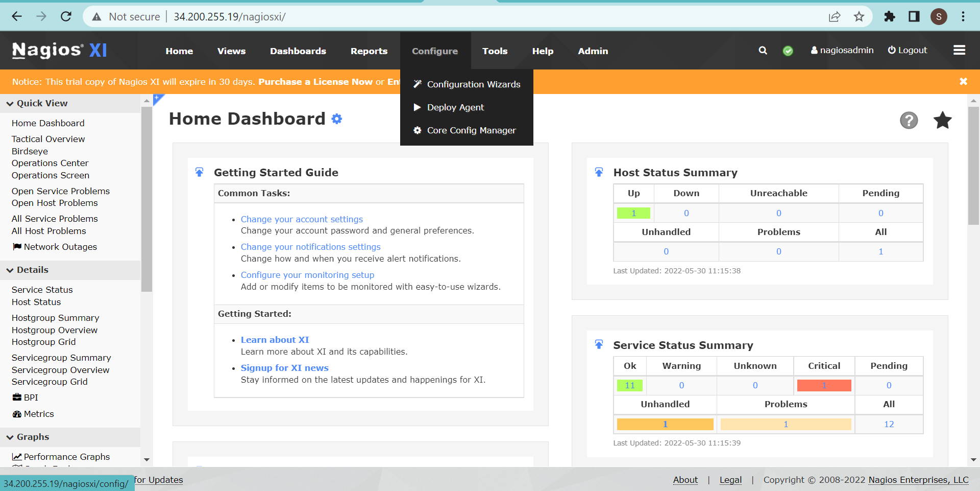The width and height of the screenshot is (980, 491).
Task: Open Signup for XI news link
Action: point(284,368)
